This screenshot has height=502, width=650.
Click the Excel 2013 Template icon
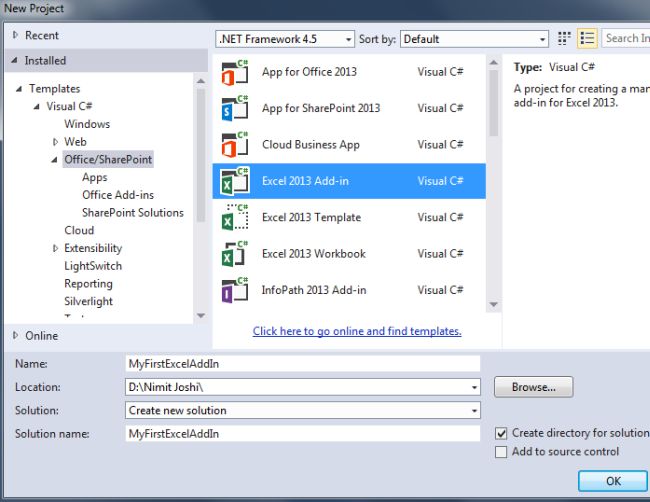[235, 218]
